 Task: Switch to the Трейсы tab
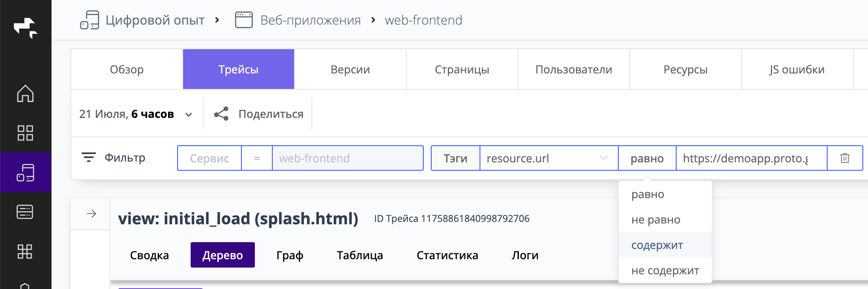click(x=239, y=69)
